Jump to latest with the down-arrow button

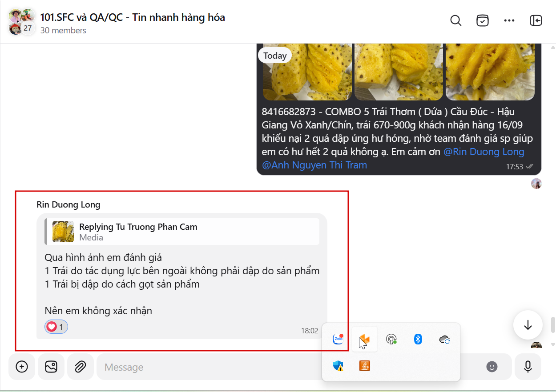click(x=528, y=325)
